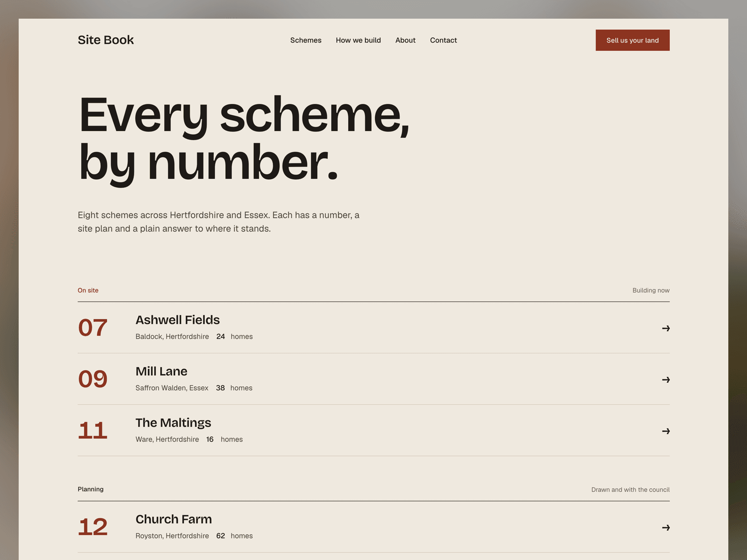Click the 24 homes count
Viewport: 747px width, 560px height.
coord(234,336)
